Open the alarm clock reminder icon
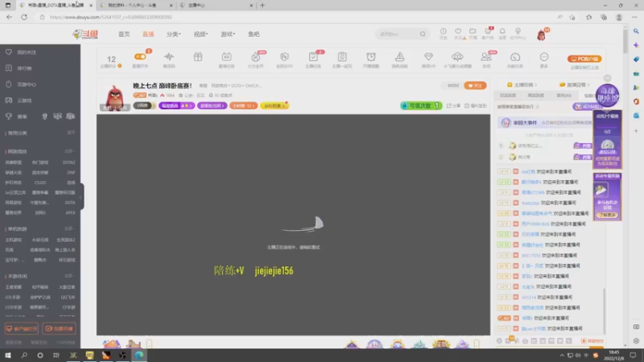 (371, 56)
